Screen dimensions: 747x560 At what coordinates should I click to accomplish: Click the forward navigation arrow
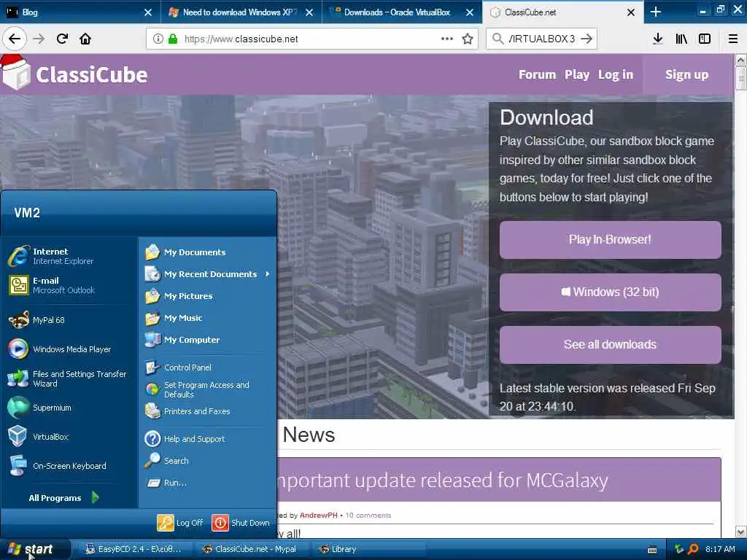pyautogui.click(x=39, y=39)
